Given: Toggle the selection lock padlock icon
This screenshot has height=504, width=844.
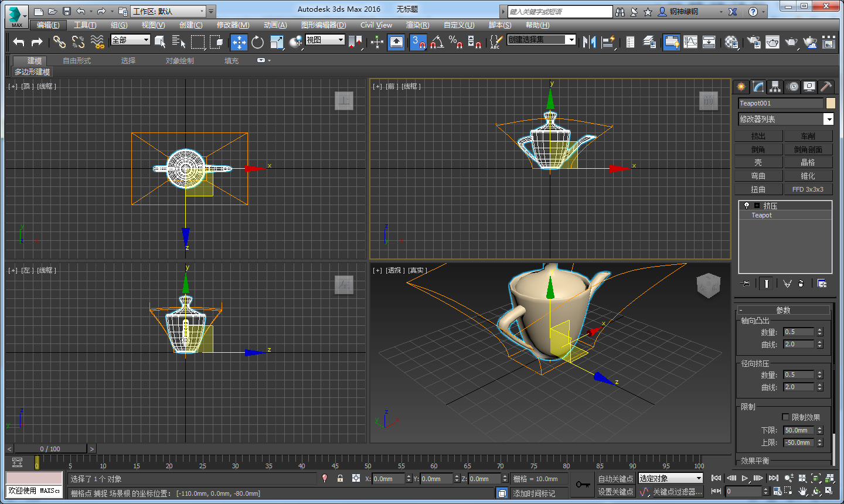Looking at the screenshot, I should point(340,478).
